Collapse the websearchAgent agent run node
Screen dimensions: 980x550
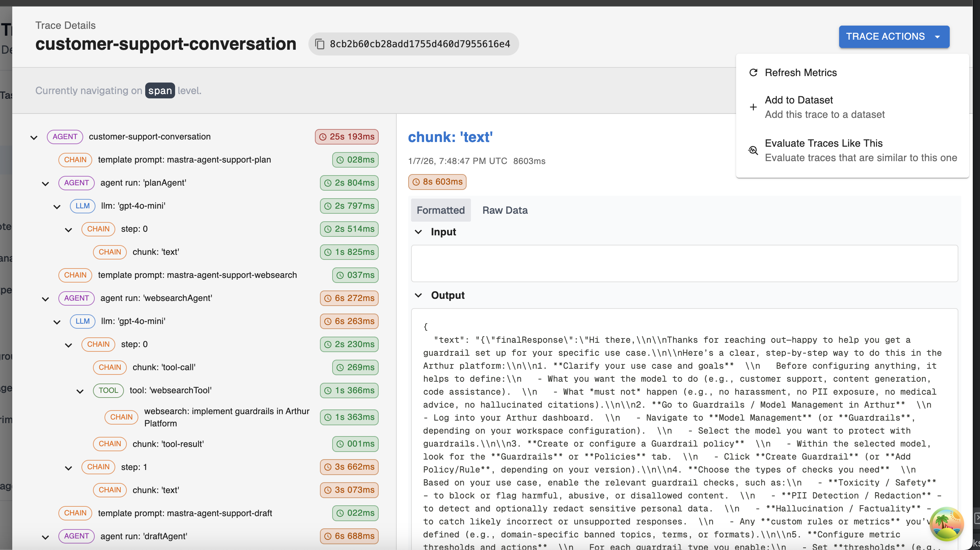(x=45, y=299)
